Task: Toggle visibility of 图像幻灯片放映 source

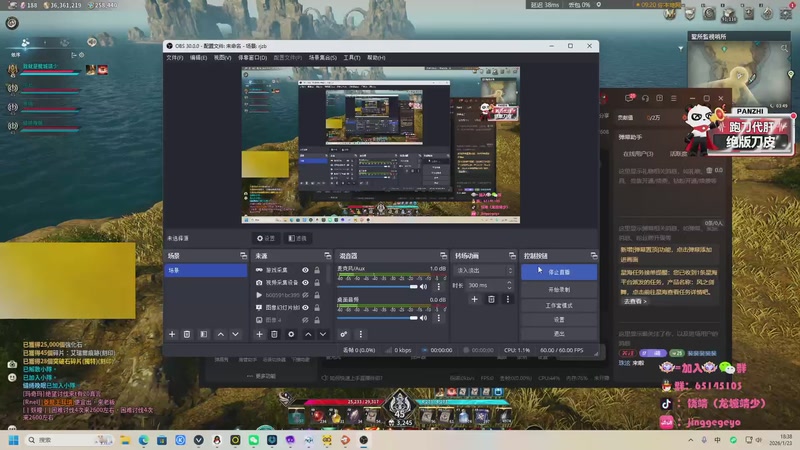Action: pos(305,307)
